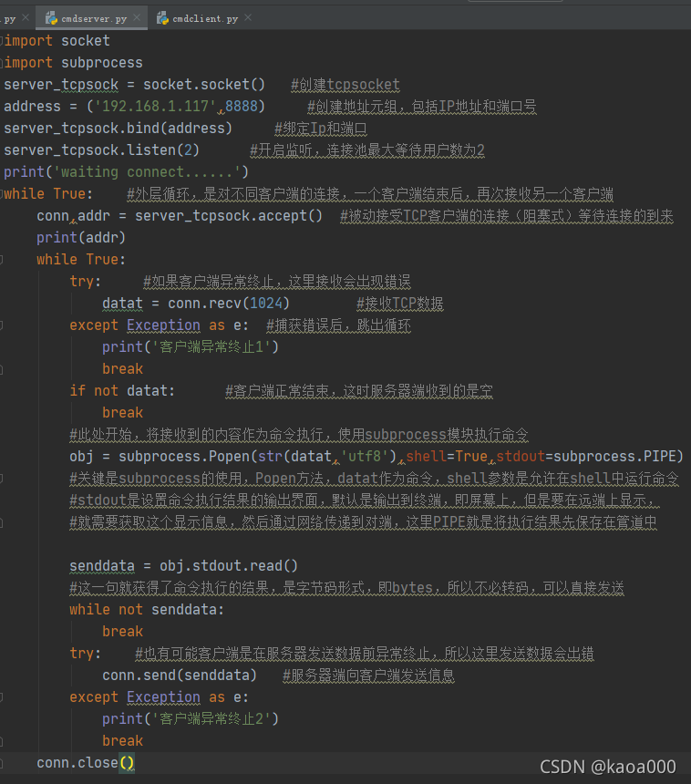Click the 'import subprocess' line
Screen dimensions: 691x784
point(74,63)
